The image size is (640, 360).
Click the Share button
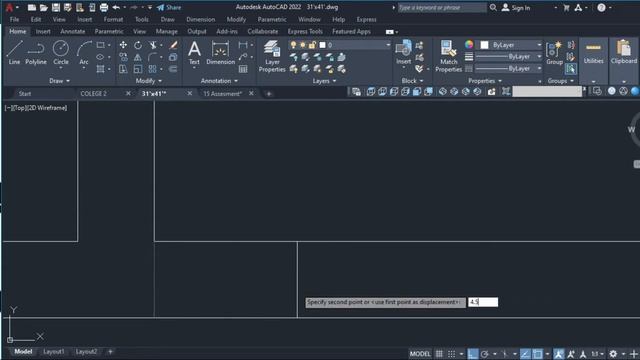coord(169,7)
